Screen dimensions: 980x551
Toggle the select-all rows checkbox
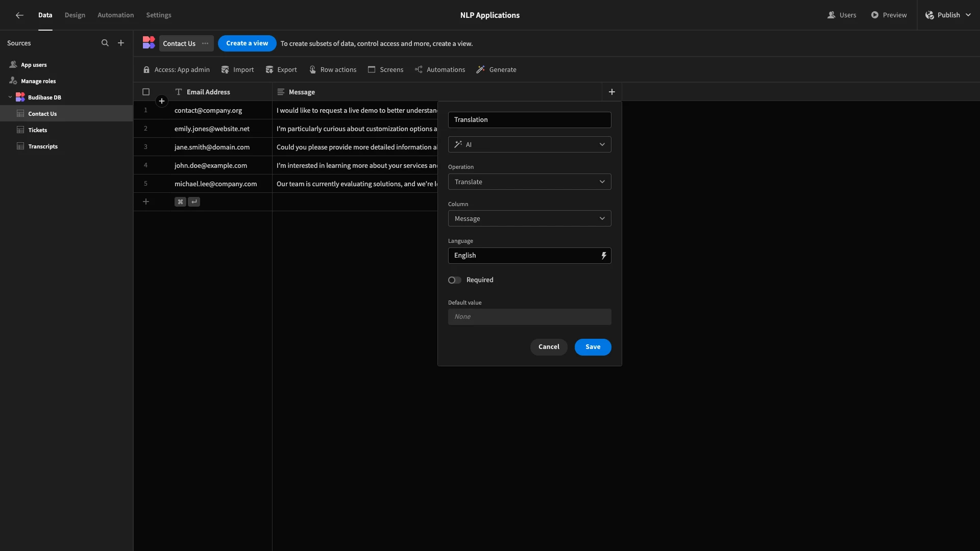pos(146,92)
